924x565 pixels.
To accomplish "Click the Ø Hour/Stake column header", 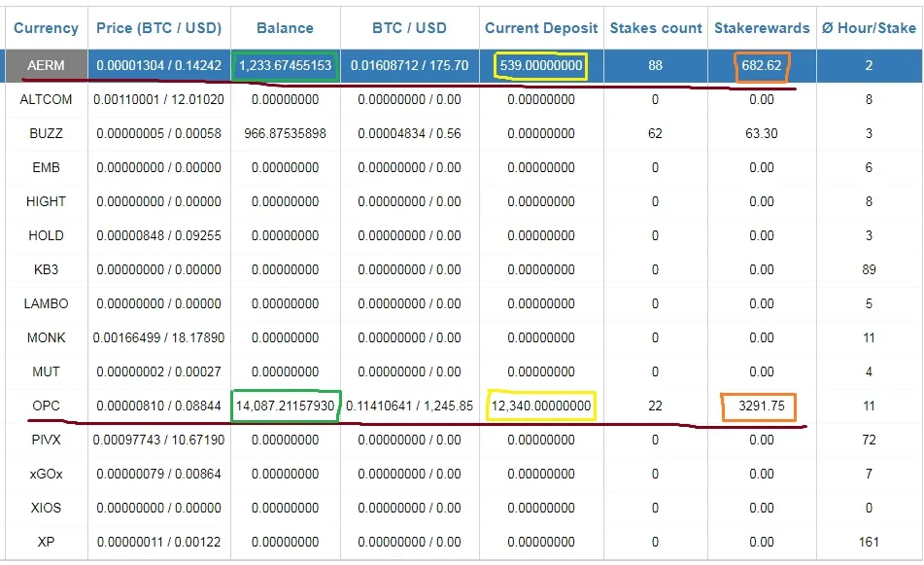I will [870, 28].
